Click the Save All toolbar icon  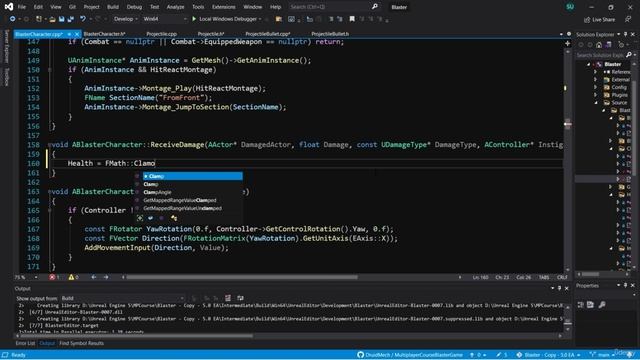click(x=71, y=19)
